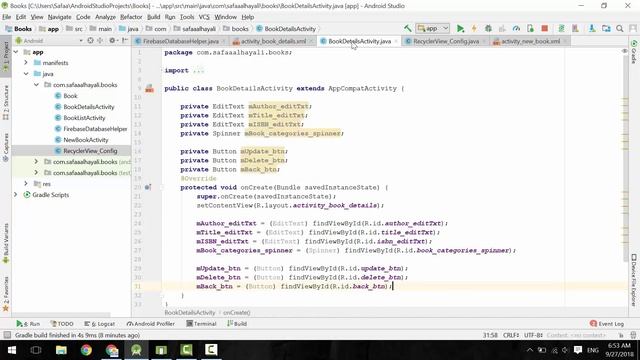
Task: Open the notification center icon in system tray
Action: pyautogui.click(x=577, y=350)
